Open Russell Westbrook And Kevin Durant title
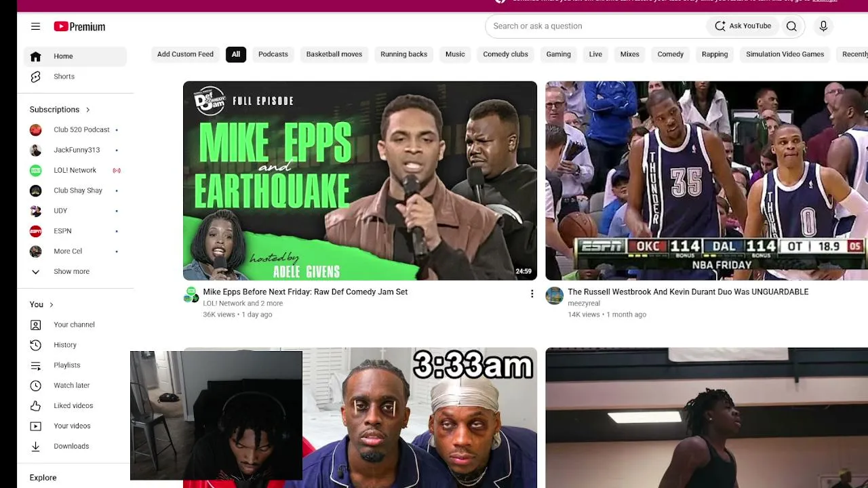868x488 pixels. (688, 292)
